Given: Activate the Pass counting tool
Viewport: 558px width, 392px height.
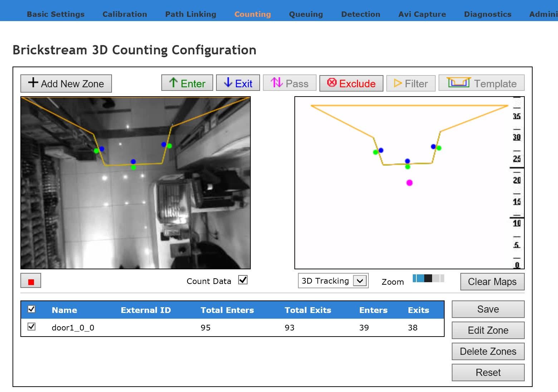Looking at the screenshot, I should (x=289, y=83).
